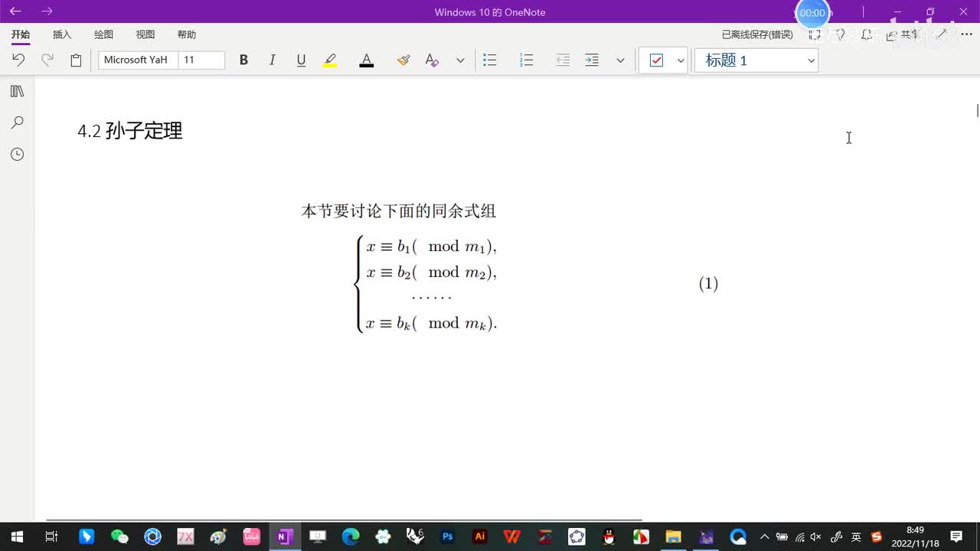Viewport: 980px width, 551px height.
Task: Open the 开始 ribbon tab
Action: point(21,34)
